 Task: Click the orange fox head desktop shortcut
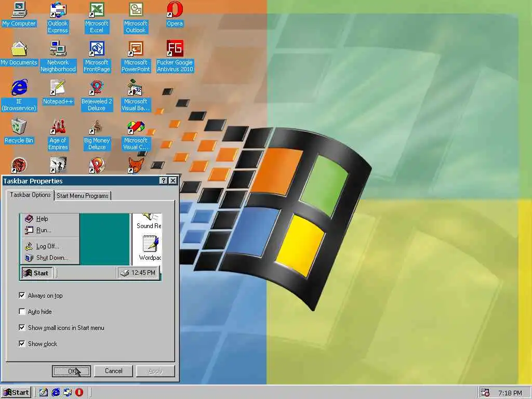point(136,165)
